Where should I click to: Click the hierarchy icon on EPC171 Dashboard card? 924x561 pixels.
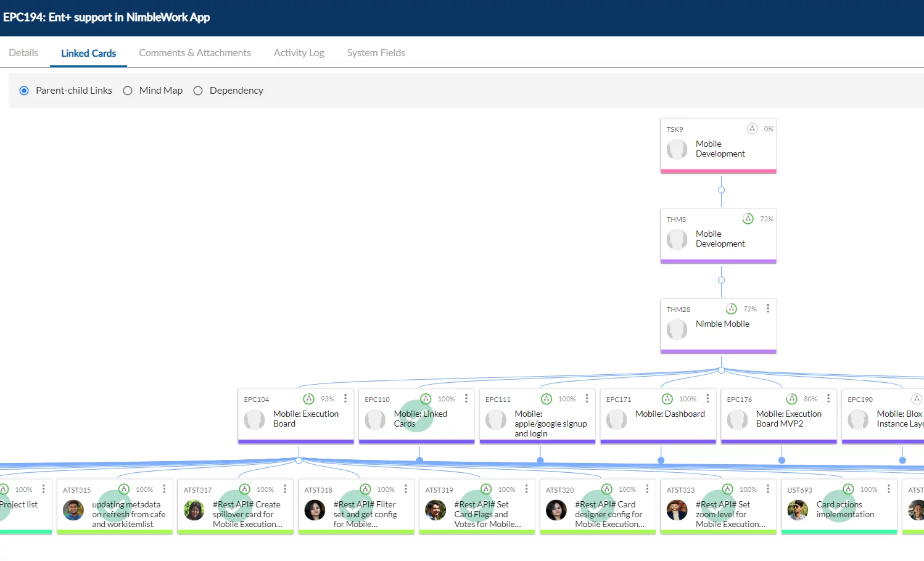[667, 399]
